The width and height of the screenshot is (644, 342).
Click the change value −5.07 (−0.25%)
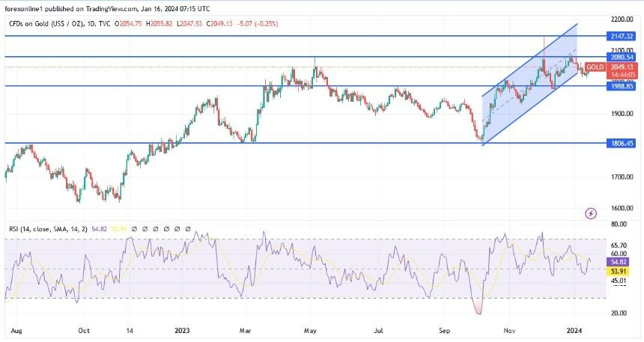coord(258,24)
